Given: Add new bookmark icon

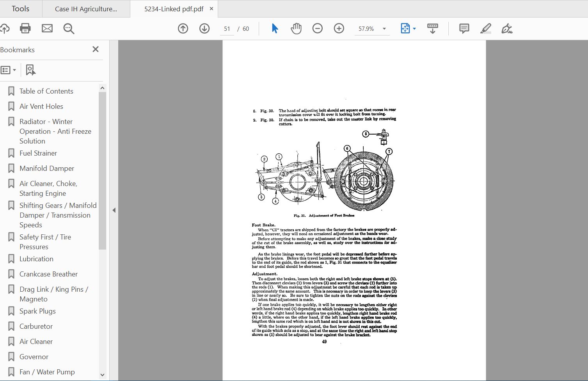Looking at the screenshot, I should (x=30, y=70).
